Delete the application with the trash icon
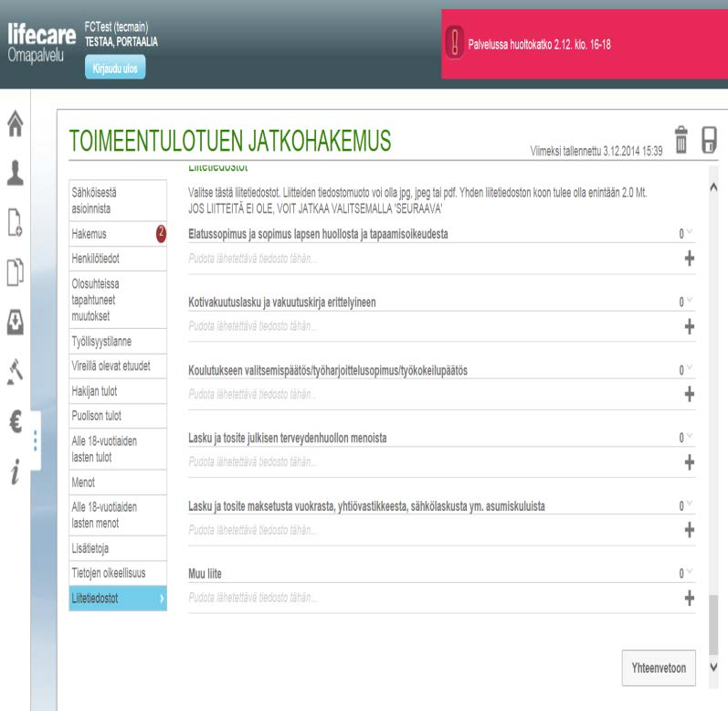The image size is (728, 711). click(x=681, y=139)
